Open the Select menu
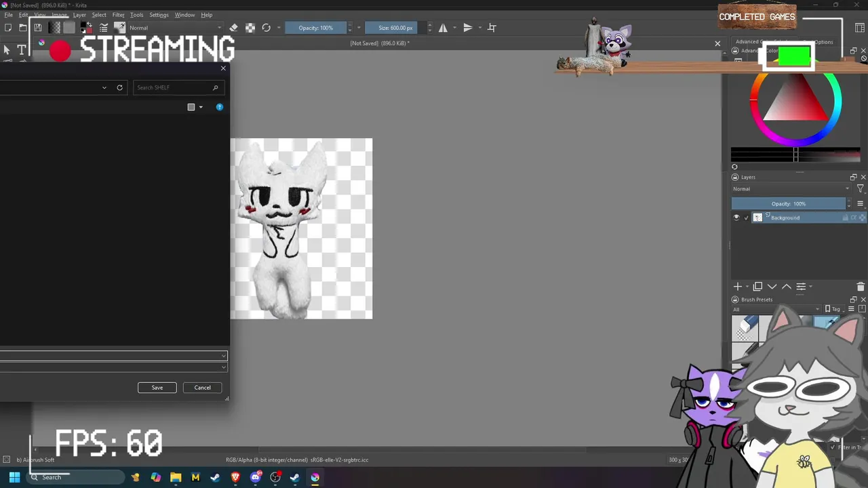The width and height of the screenshot is (868, 488). [99, 15]
